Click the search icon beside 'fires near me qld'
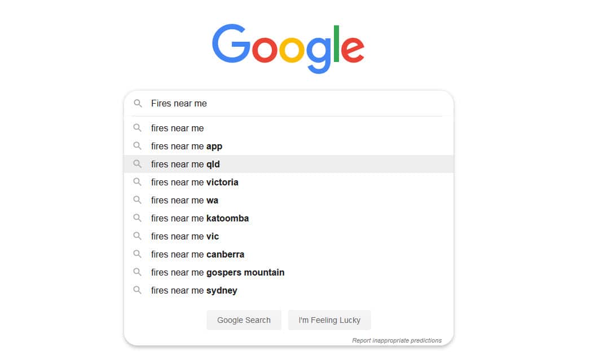Viewport: 590px width, 364px height. click(x=138, y=164)
